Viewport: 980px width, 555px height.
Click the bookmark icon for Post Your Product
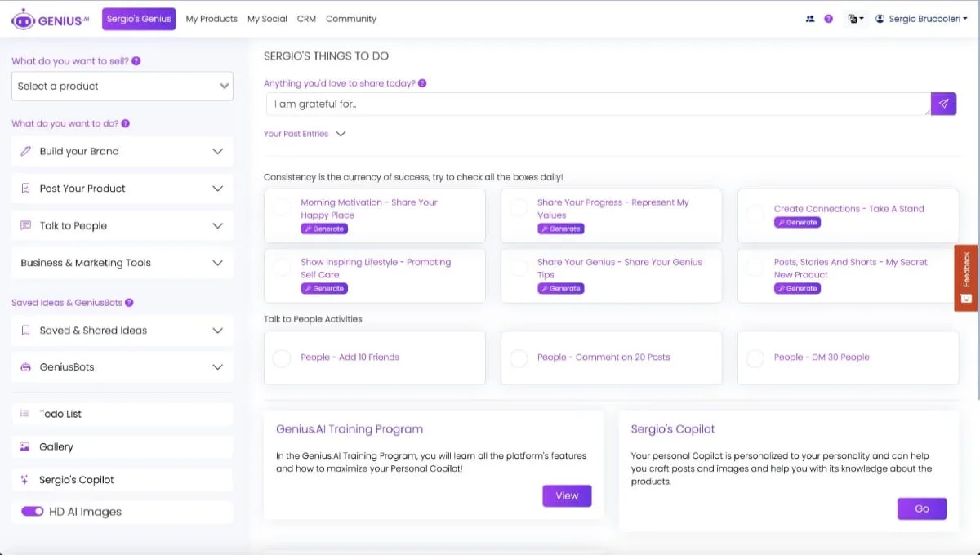(x=25, y=189)
